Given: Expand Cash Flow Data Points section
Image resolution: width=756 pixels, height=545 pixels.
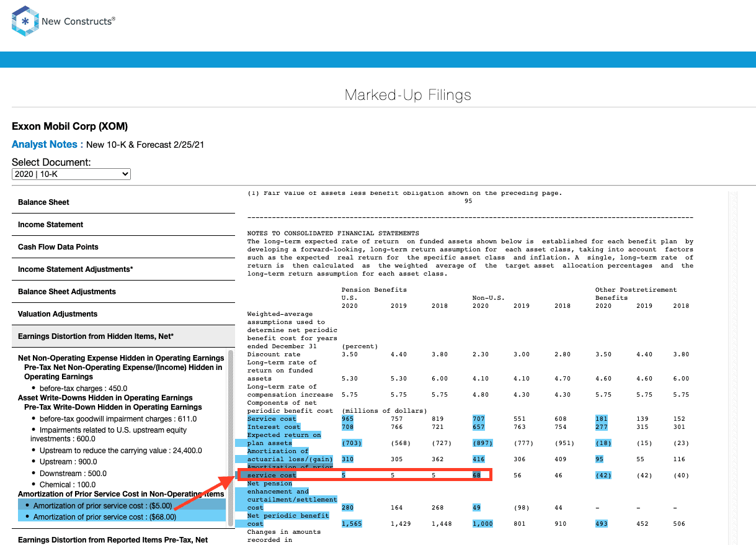Looking at the screenshot, I should [123, 247].
